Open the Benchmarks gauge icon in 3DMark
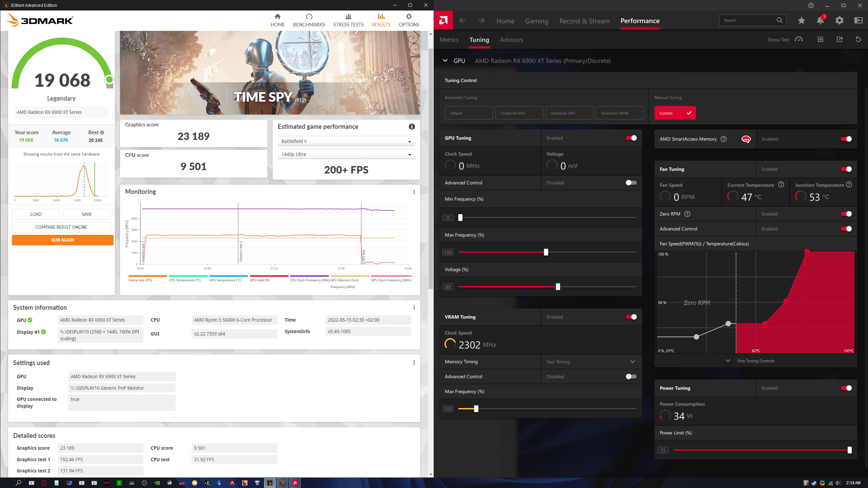The width and height of the screenshot is (868, 488). (309, 16)
